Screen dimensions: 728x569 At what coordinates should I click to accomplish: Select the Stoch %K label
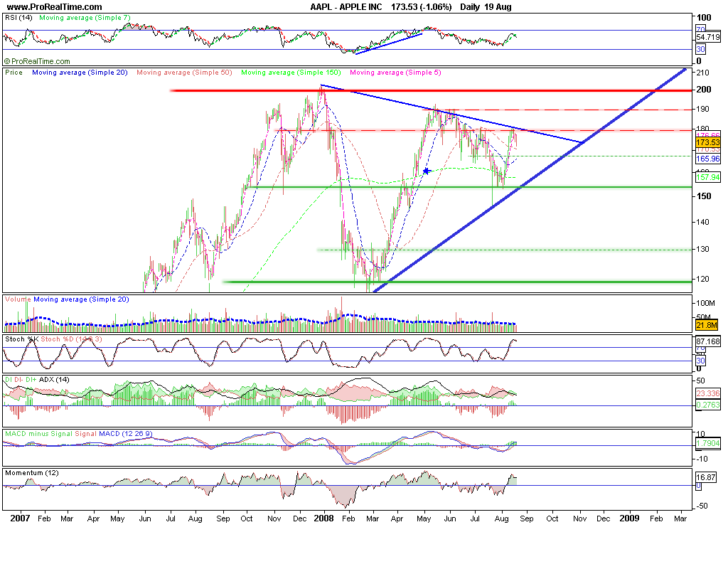coord(22,339)
